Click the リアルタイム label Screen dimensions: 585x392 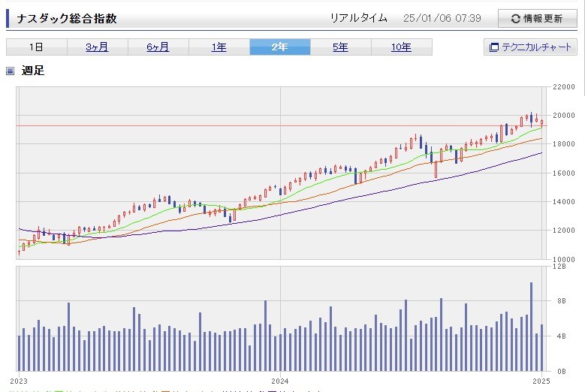pyautogui.click(x=359, y=18)
